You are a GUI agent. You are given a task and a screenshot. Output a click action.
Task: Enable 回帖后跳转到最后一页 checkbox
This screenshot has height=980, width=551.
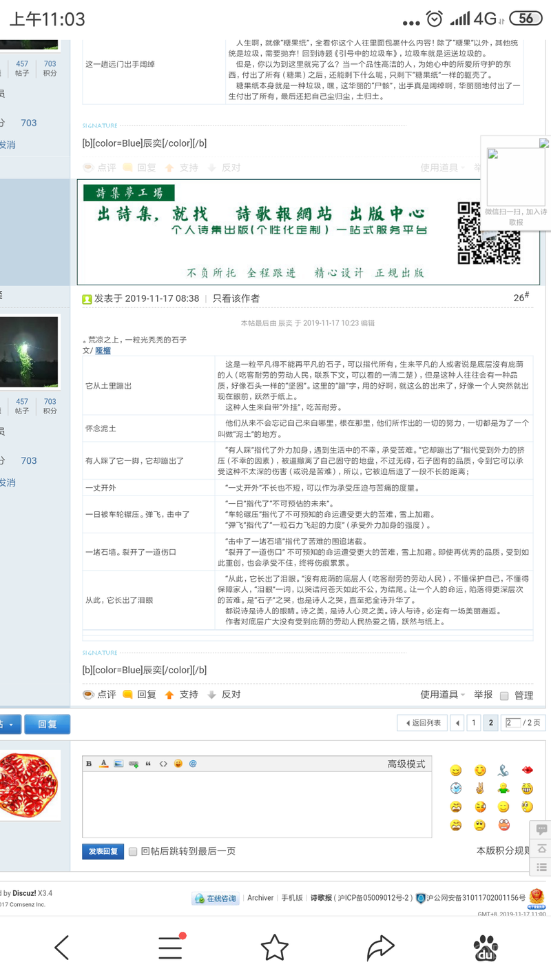click(x=133, y=852)
